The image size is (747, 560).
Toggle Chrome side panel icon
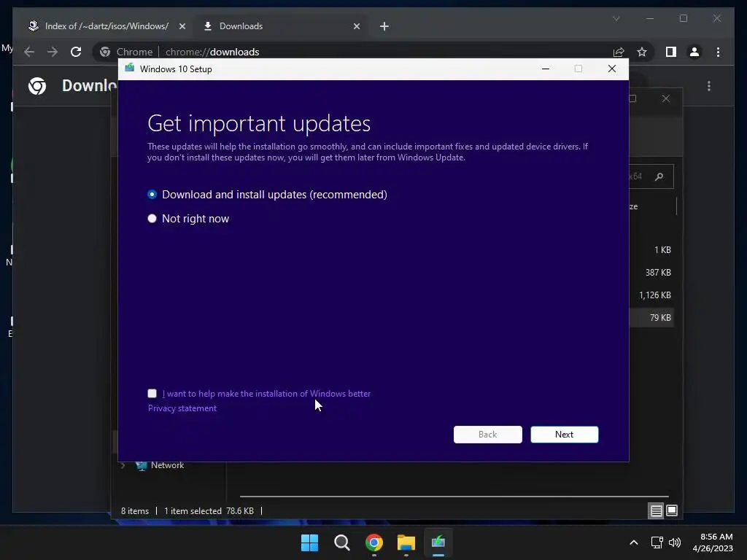(671, 52)
